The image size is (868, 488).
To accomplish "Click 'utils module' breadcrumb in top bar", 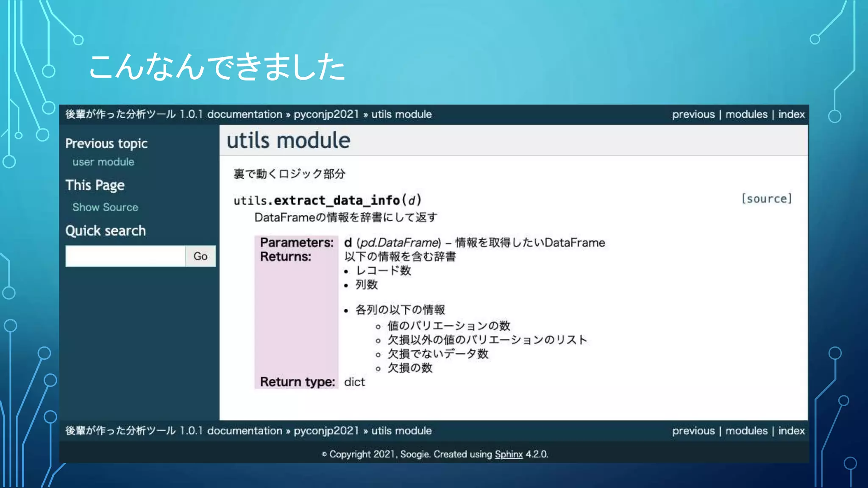I will [401, 114].
